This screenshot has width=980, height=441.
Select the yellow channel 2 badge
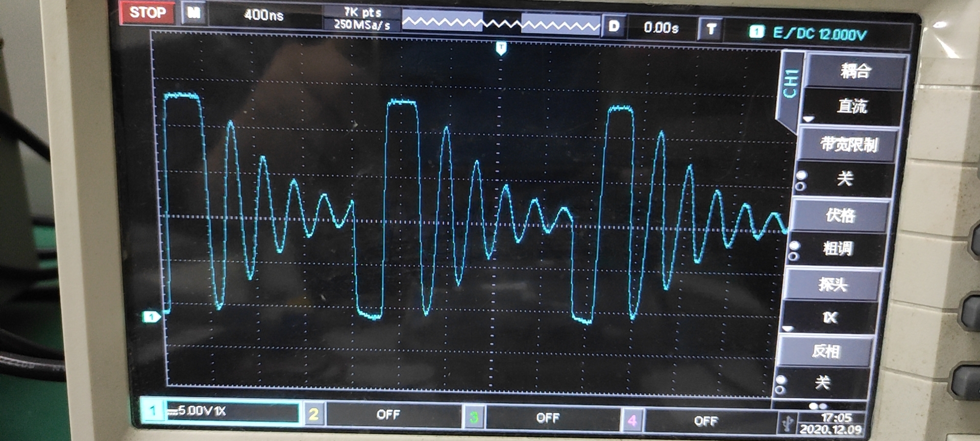click(x=313, y=414)
